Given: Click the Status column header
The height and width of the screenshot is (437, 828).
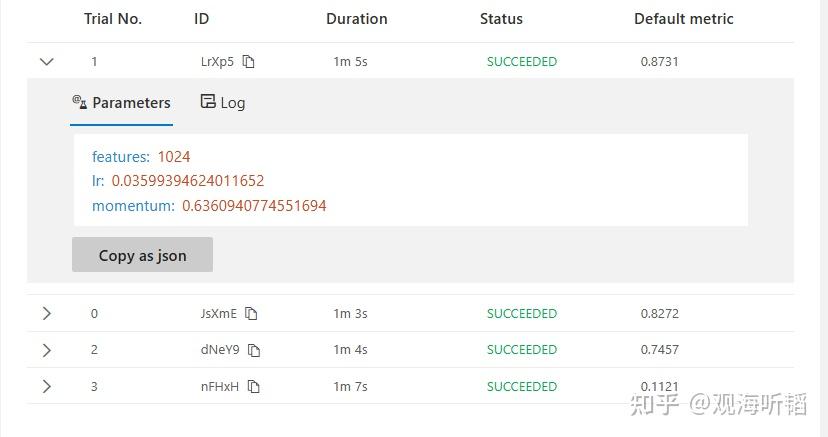Looking at the screenshot, I should coord(501,19).
